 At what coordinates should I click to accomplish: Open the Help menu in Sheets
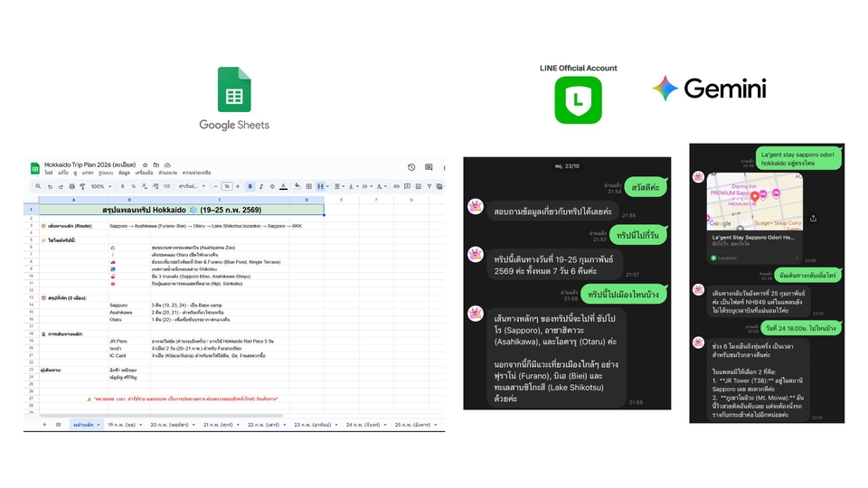[x=196, y=173]
